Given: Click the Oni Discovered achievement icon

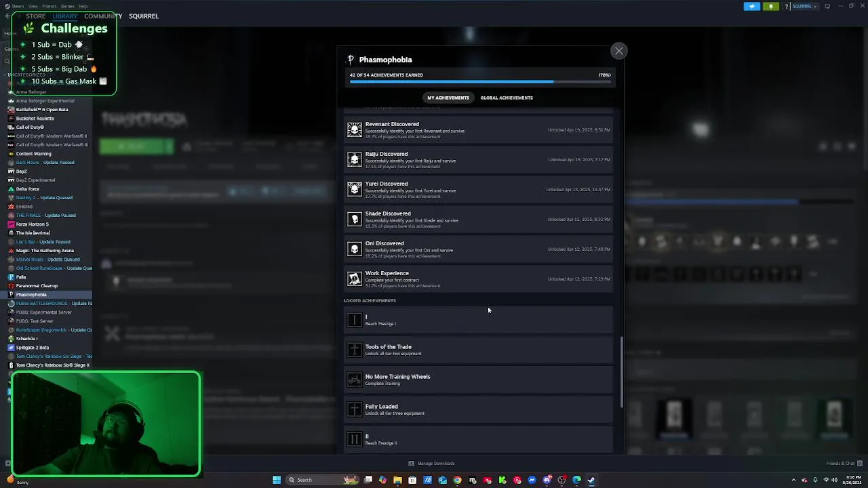Looking at the screenshot, I should [355, 249].
